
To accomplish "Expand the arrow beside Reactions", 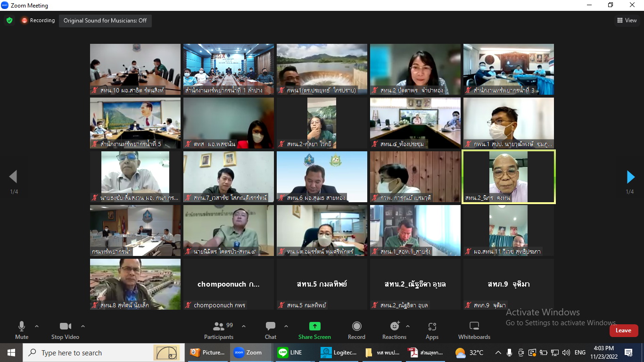I will [x=408, y=326].
